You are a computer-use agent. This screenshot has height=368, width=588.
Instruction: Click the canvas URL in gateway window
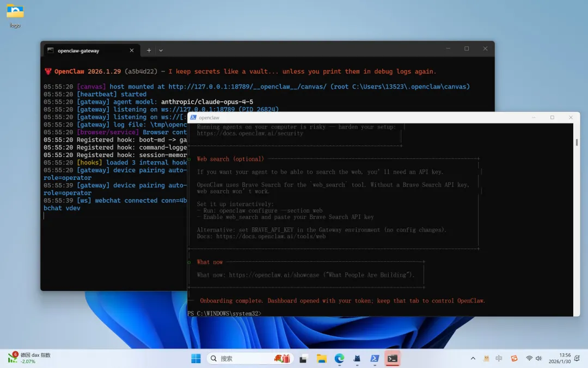click(248, 87)
